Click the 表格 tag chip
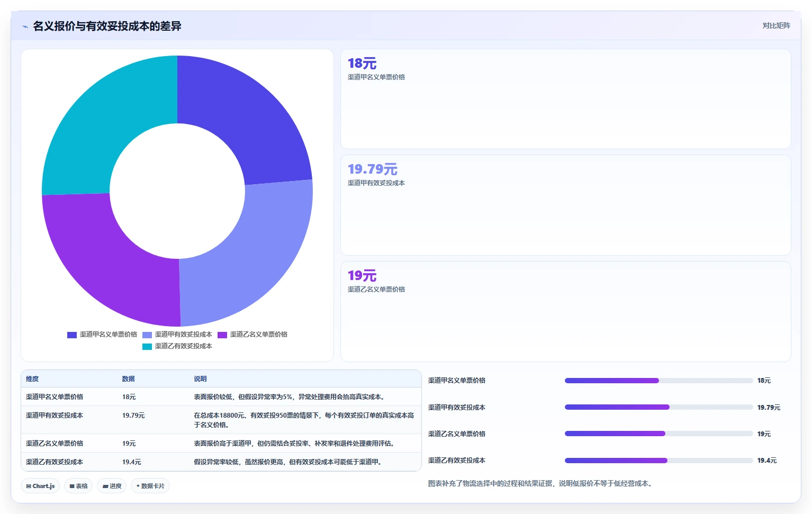Viewport: 812px width, 514px height. click(78, 486)
